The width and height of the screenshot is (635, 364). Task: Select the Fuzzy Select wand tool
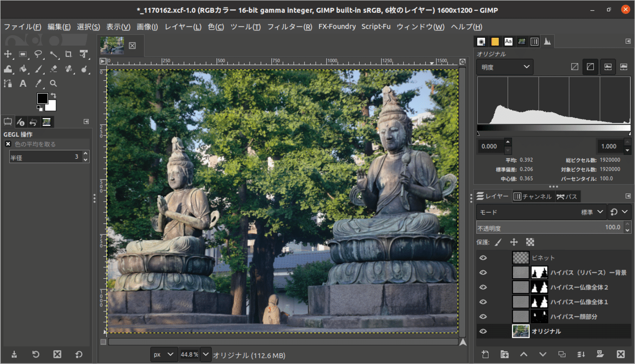point(54,54)
